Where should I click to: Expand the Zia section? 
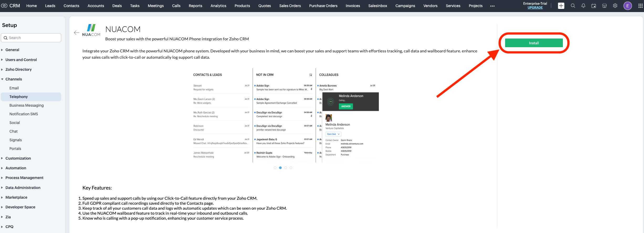click(8, 217)
